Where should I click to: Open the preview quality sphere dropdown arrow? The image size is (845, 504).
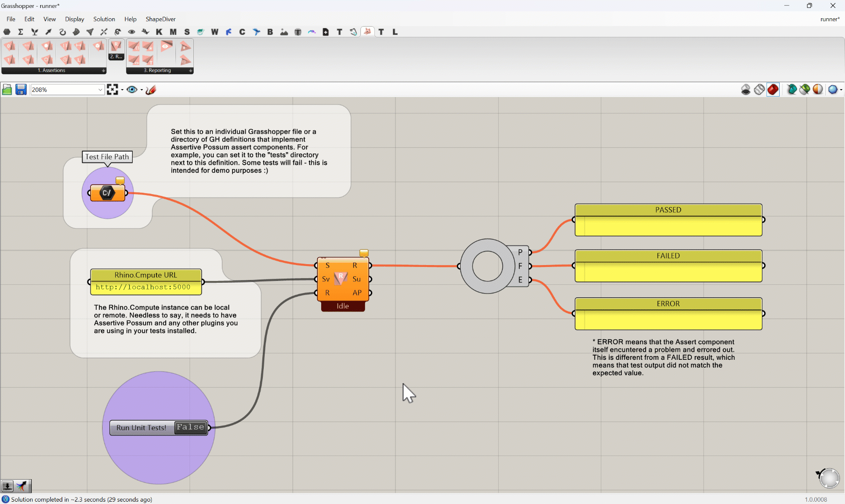coord(841,90)
